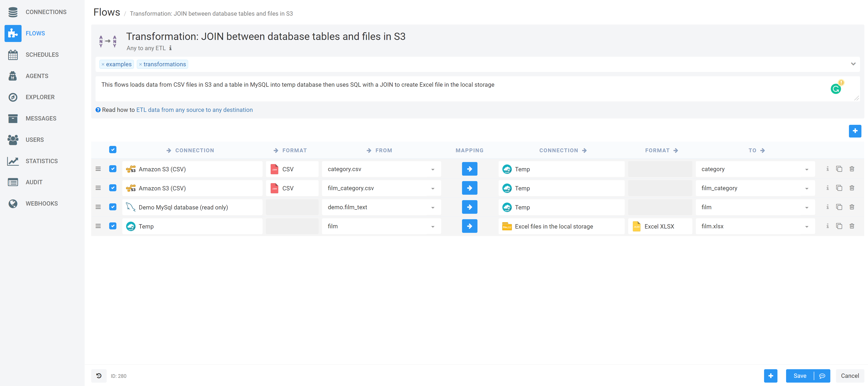Toggle the select-all header checkbox
Image resolution: width=868 pixels, height=386 pixels.
(113, 150)
